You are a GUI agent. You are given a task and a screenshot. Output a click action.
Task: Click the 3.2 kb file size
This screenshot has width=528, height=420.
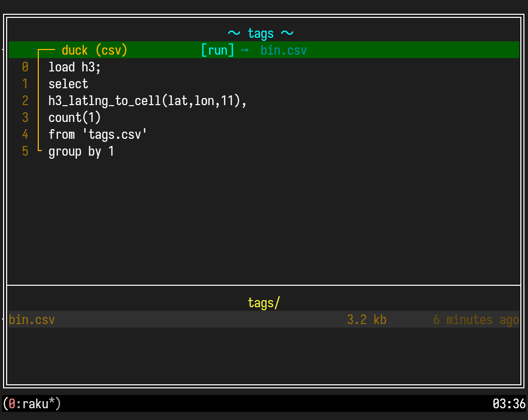(366, 320)
